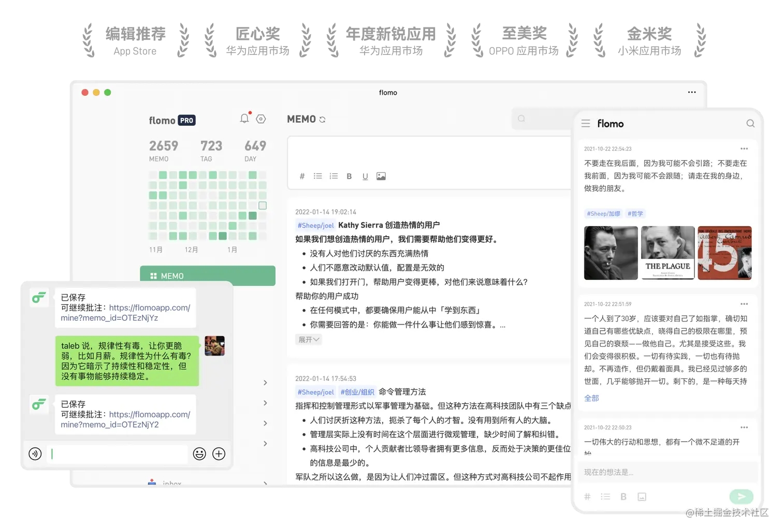Image resolution: width=783 pixels, height=532 pixels.
Task: Focus the chat message input field
Action: point(118,454)
